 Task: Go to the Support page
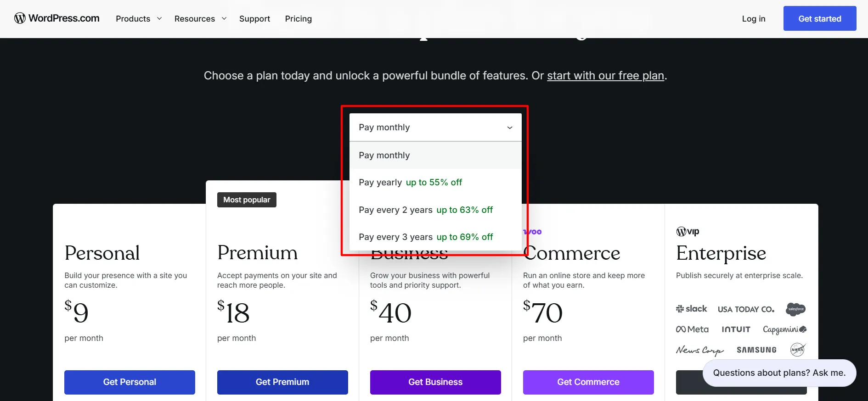(254, 19)
